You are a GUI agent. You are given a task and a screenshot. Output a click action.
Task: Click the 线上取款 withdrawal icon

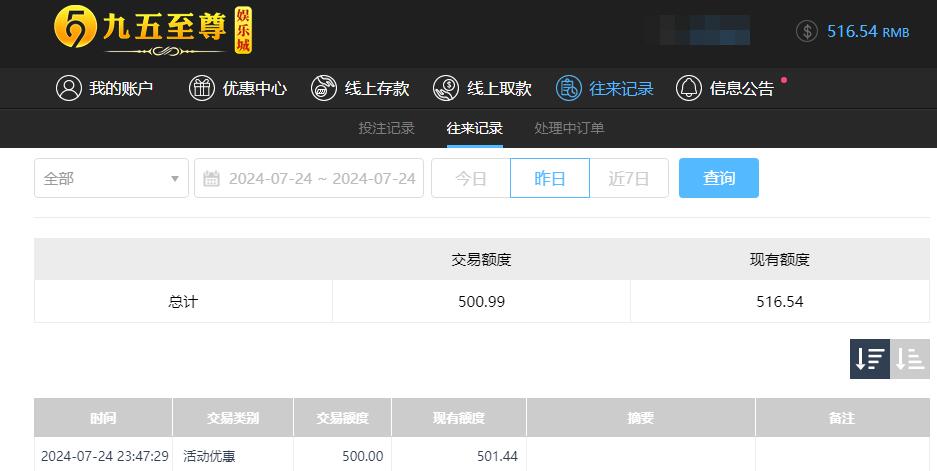point(446,88)
